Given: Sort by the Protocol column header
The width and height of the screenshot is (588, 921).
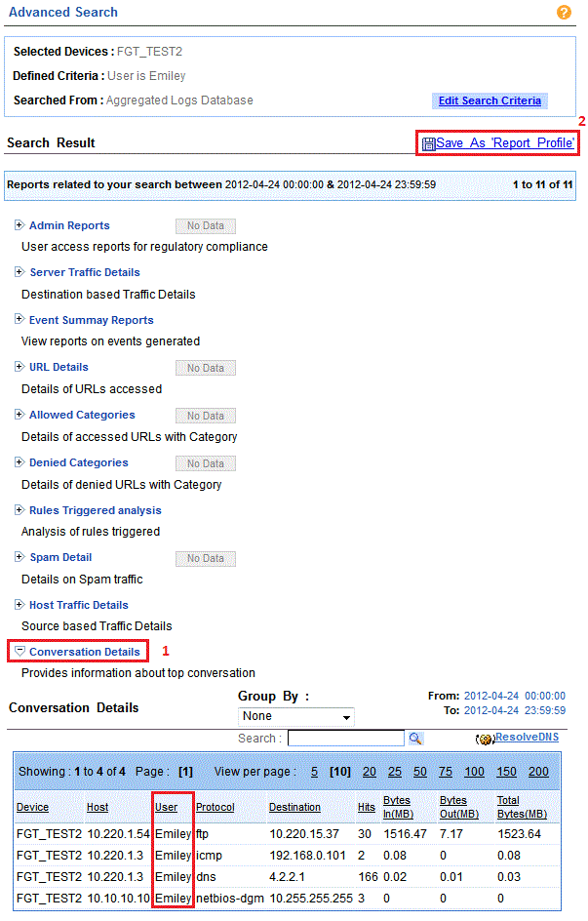Looking at the screenshot, I should [x=216, y=808].
